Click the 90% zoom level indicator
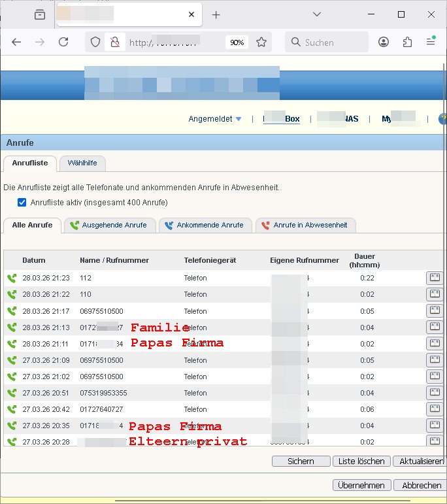Image resolution: width=447 pixels, height=504 pixels. (x=237, y=42)
